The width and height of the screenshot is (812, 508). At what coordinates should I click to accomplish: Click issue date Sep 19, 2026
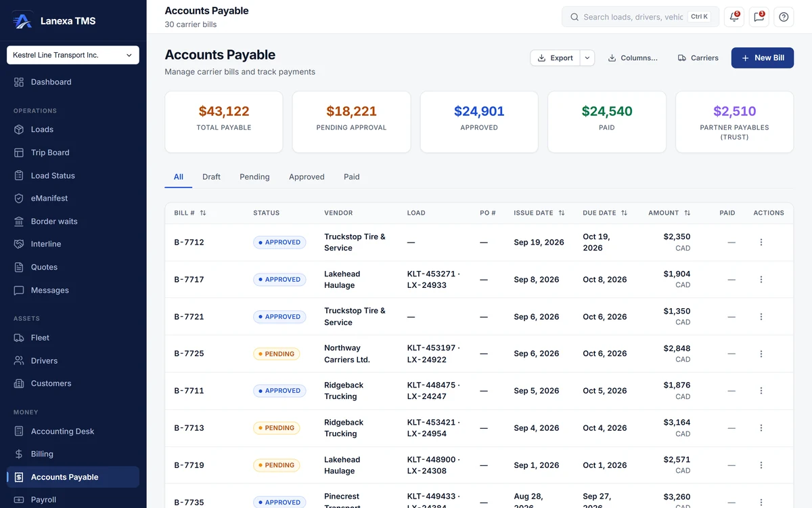539,242
